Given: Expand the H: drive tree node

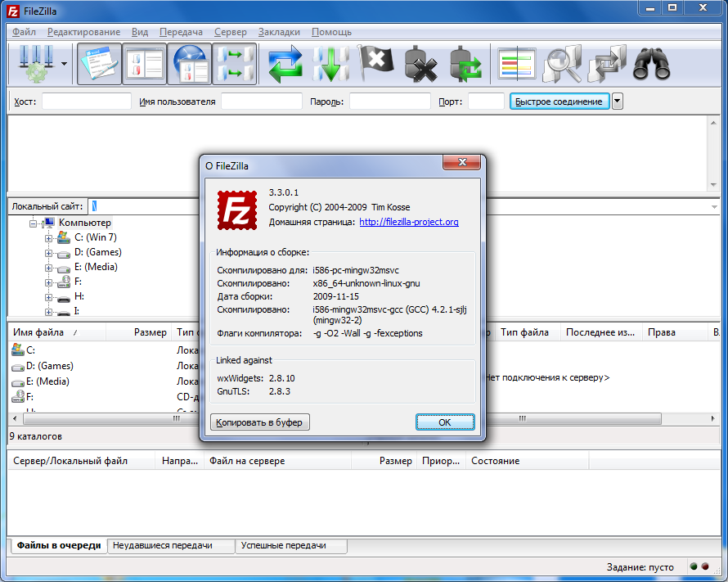Looking at the screenshot, I should (48, 297).
